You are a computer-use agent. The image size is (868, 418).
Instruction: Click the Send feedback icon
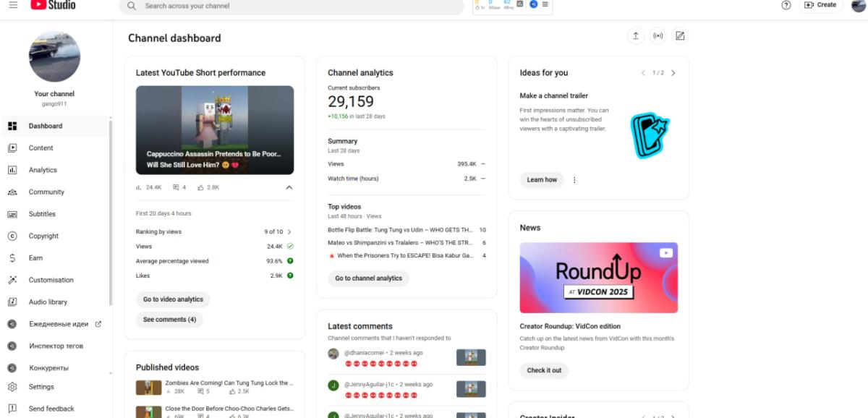pyautogui.click(x=12, y=409)
